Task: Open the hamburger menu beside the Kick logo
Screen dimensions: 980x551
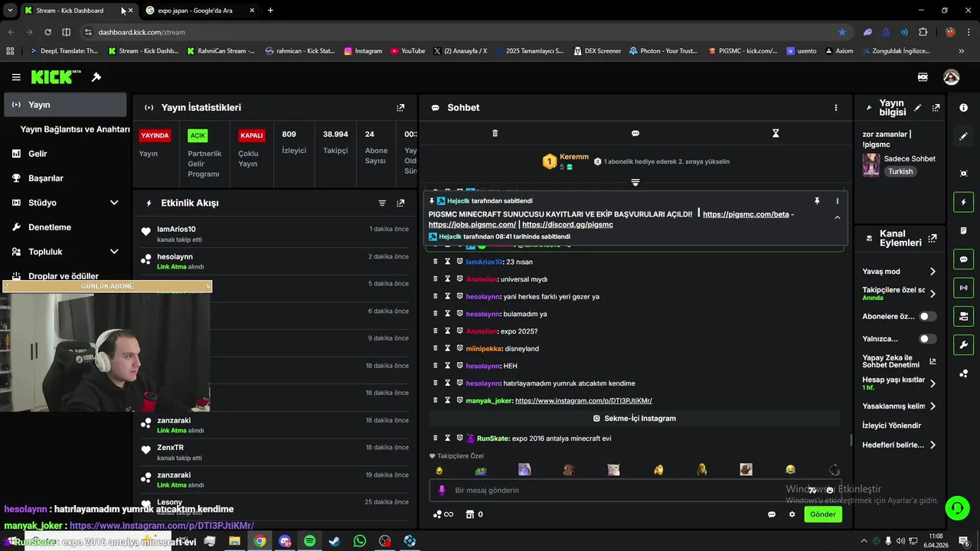Action: tap(16, 77)
